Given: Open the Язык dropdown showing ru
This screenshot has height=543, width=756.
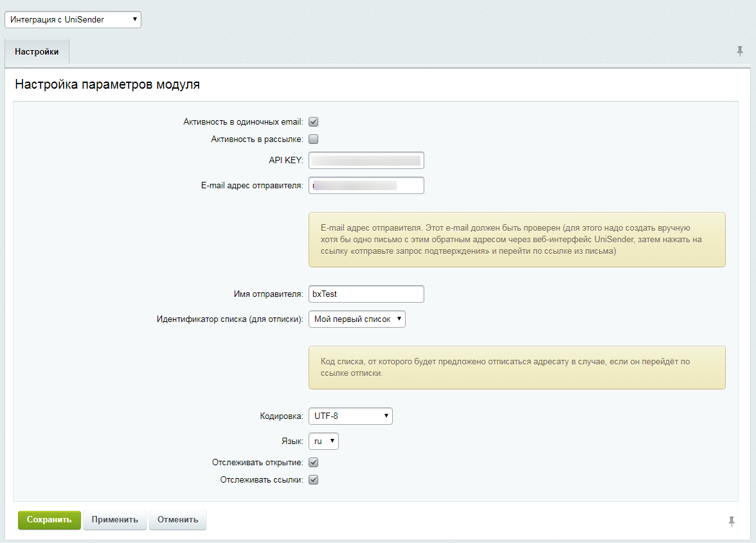Looking at the screenshot, I should pos(323,441).
